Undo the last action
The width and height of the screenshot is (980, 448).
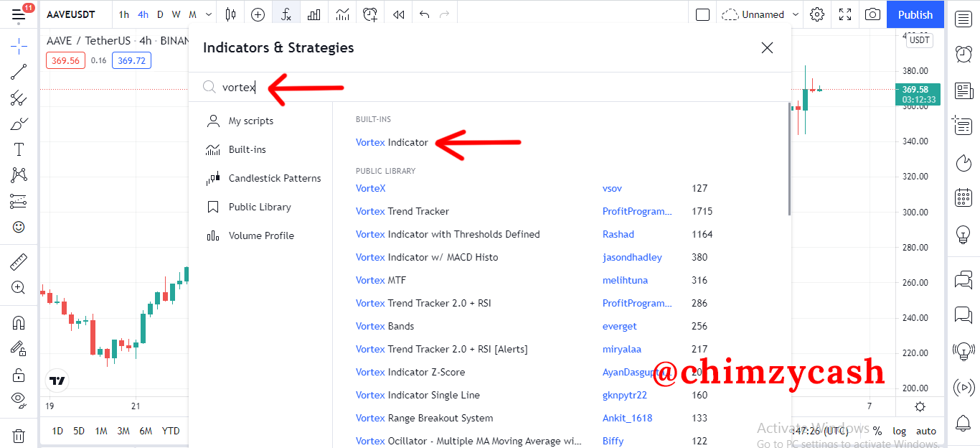[425, 14]
